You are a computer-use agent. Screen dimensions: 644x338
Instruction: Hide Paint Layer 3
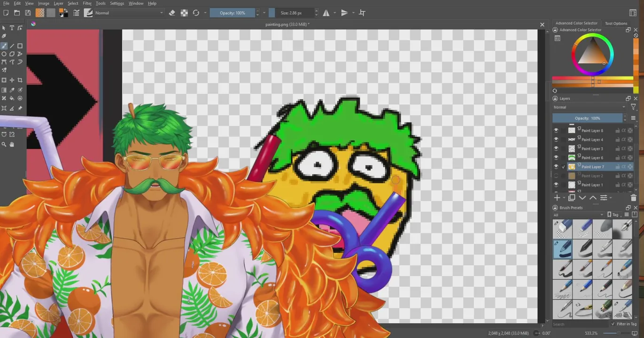click(x=556, y=149)
